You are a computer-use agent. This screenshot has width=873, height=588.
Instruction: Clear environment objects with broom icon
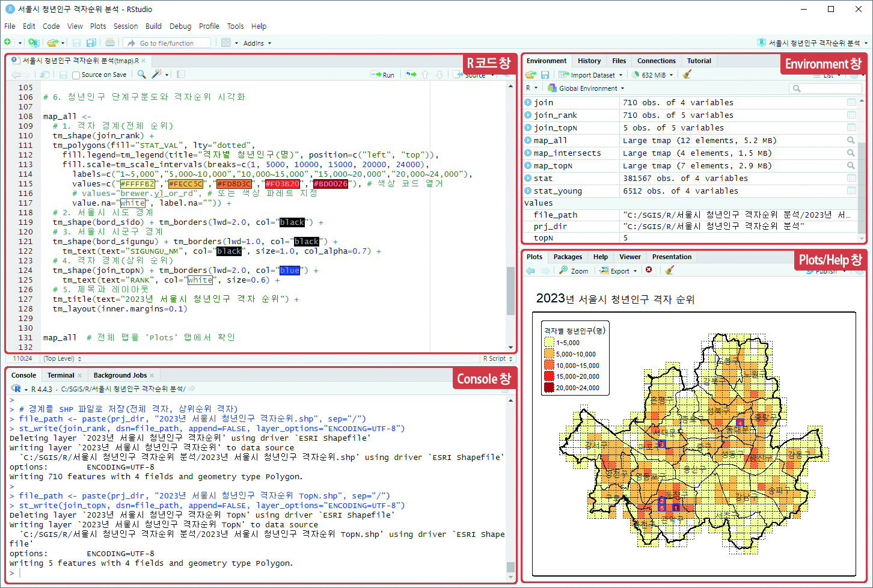(x=687, y=75)
